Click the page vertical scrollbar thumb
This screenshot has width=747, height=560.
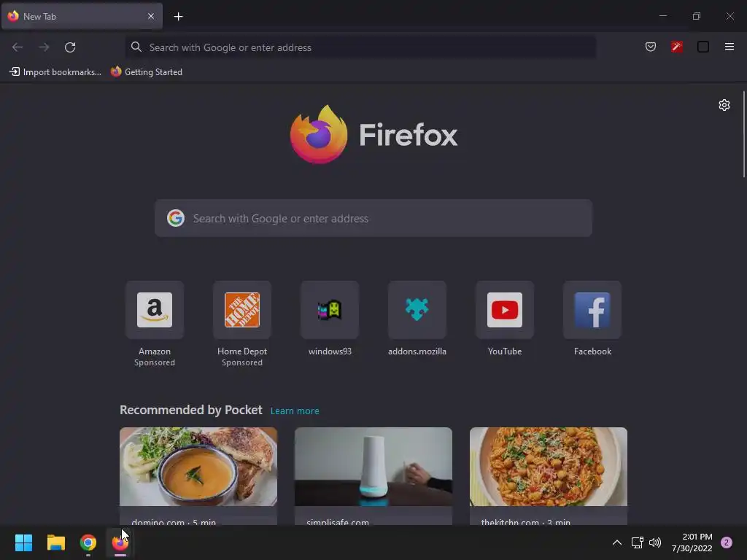point(743,134)
